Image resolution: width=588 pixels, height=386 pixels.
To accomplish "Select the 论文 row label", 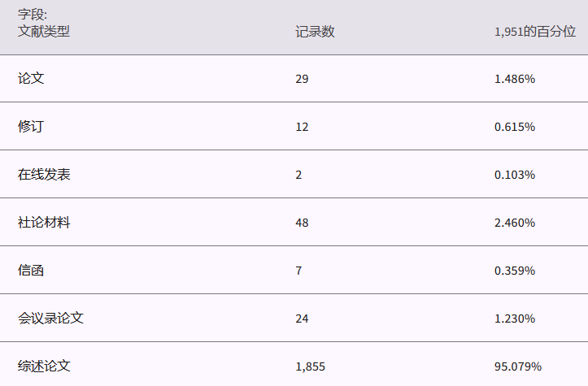I will click(x=31, y=79).
